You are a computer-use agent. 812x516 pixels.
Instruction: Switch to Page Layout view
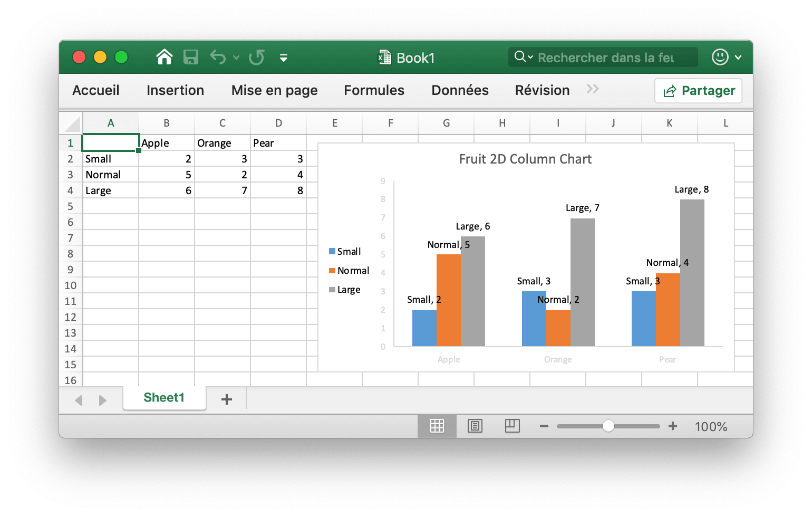[475, 426]
